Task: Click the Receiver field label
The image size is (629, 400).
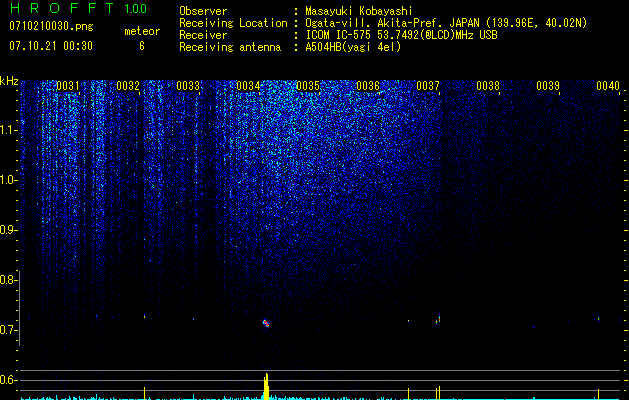Action: [203, 35]
